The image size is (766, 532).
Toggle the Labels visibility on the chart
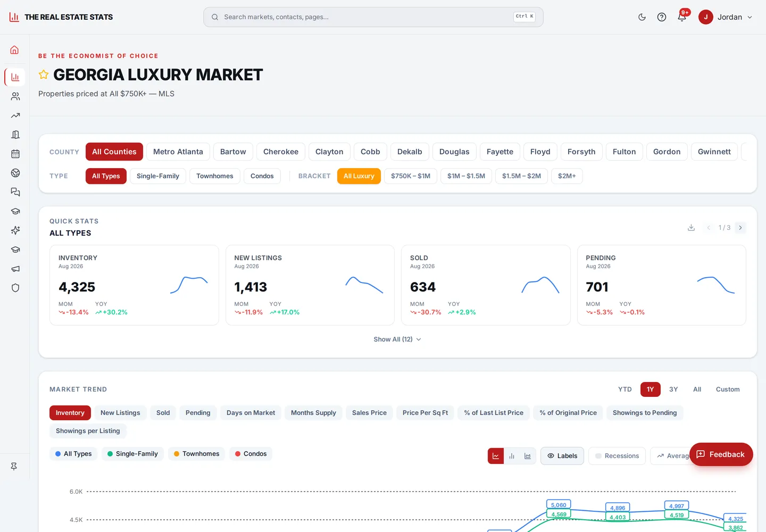(x=562, y=456)
